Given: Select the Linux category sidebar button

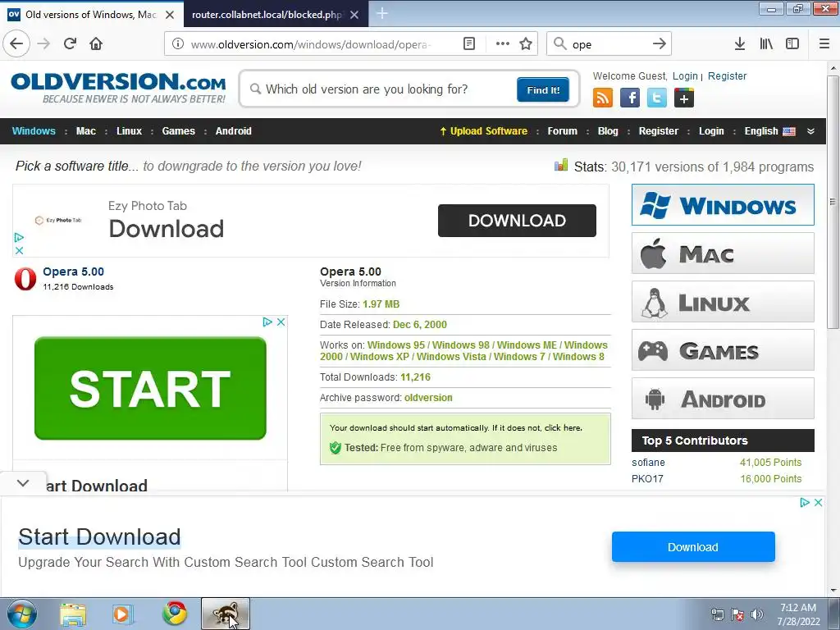Looking at the screenshot, I should point(723,302).
